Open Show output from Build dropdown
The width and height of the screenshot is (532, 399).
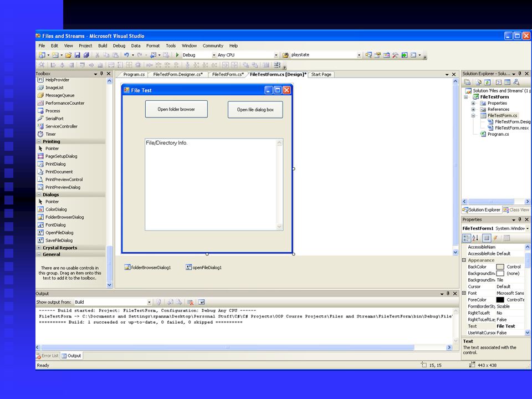pos(149,302)
